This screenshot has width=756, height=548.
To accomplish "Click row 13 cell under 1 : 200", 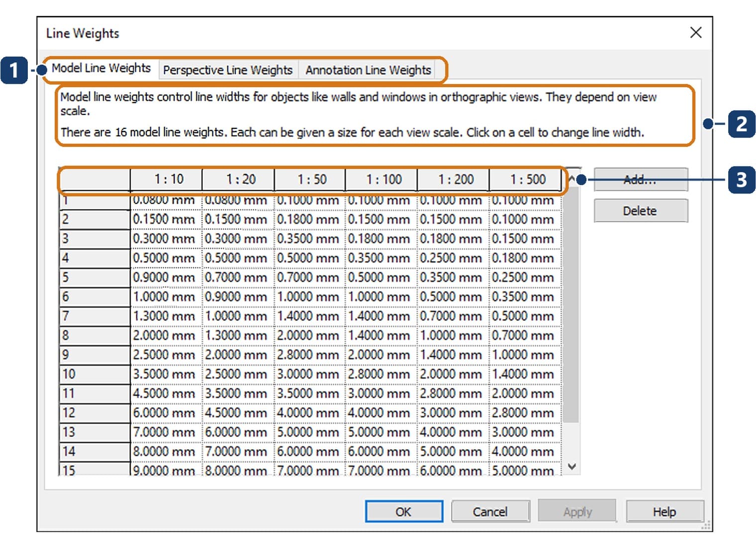I will click(x=454, y=433).
